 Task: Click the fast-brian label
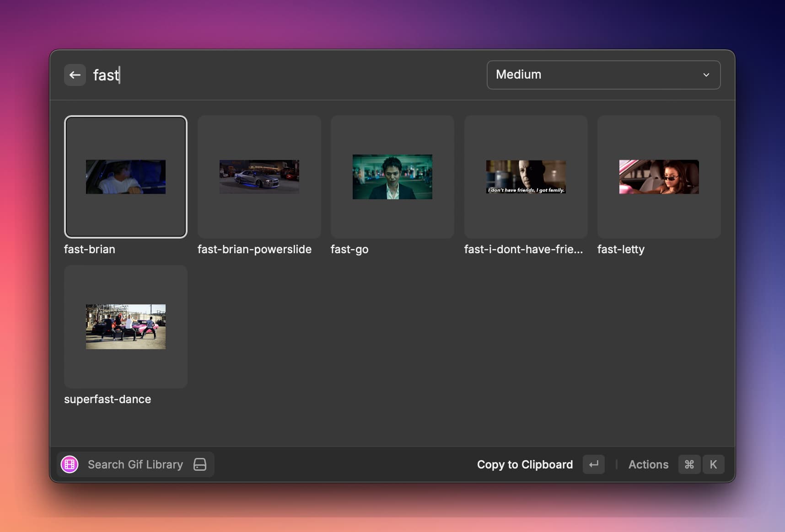pos(90,249)
